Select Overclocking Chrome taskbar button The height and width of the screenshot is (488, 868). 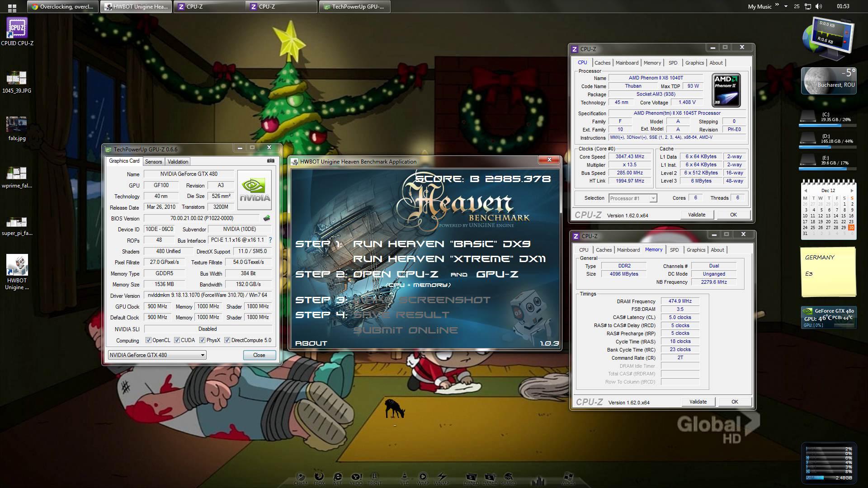(x=62, y=6)
